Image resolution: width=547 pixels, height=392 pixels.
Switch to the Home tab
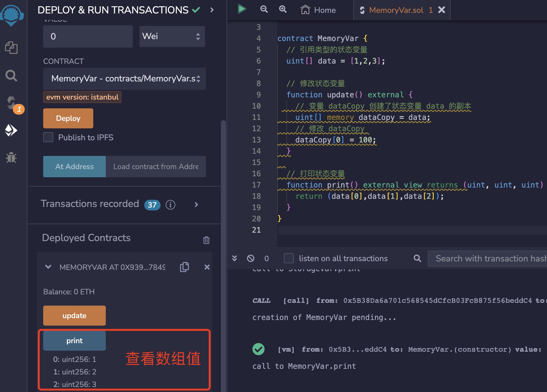pyautogui.click(x=318, y=10)
